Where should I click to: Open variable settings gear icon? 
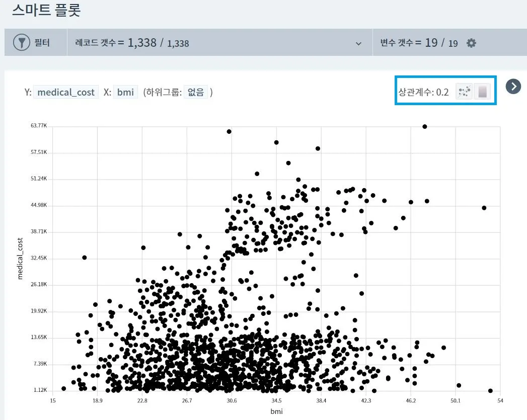[471, 43]
